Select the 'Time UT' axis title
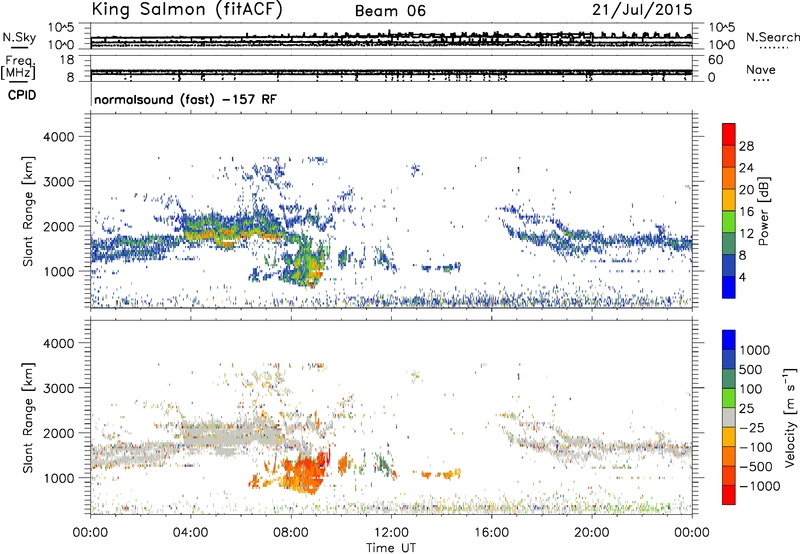 tap(391, 548)
